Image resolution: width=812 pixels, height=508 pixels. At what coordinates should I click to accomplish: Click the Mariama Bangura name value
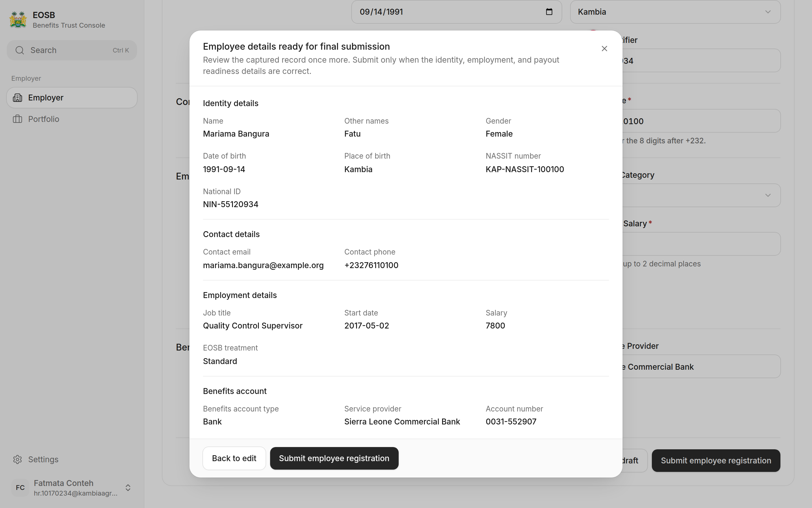pyautogui.click(x=236, y=134)
